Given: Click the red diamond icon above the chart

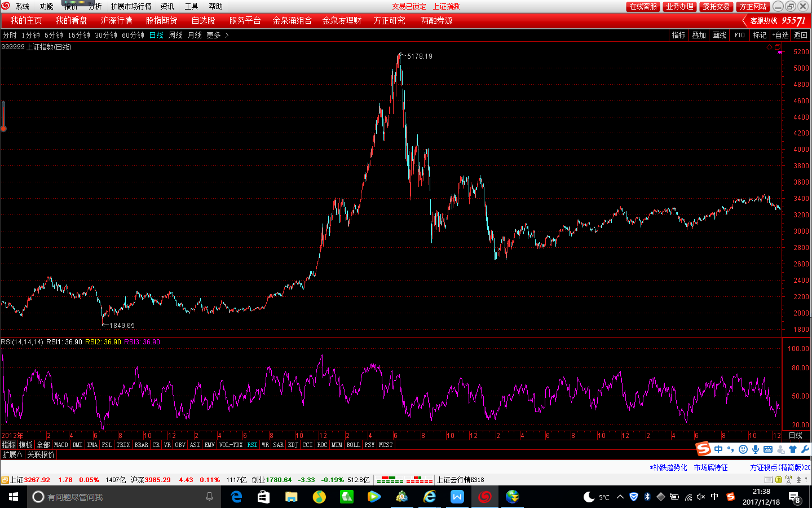Looking at the screenshot, I should tap(769, 47).
